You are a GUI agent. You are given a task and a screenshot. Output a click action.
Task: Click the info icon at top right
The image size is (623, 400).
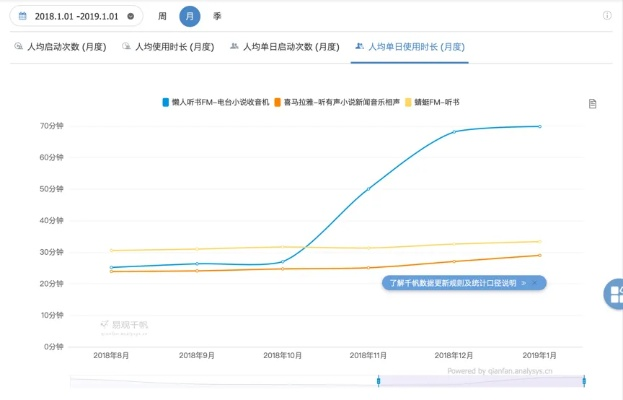pos(607,16)
